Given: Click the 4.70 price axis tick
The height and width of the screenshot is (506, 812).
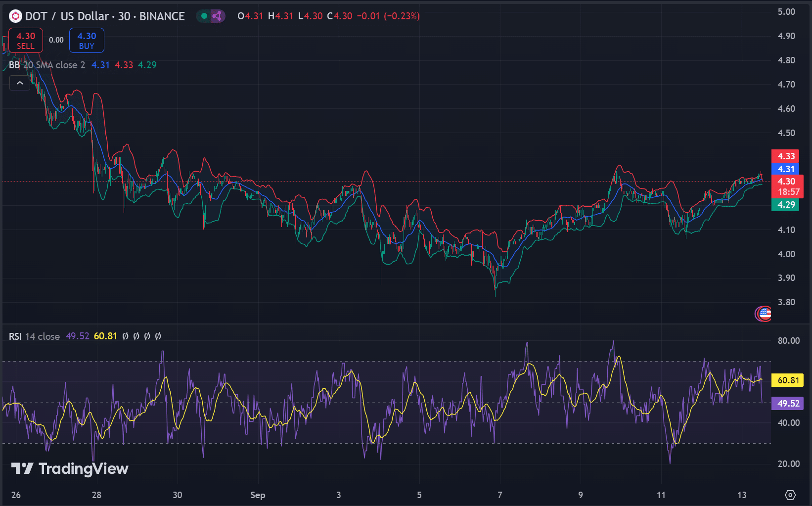Looking at the screenshot, I should click(x=786, y=85).
